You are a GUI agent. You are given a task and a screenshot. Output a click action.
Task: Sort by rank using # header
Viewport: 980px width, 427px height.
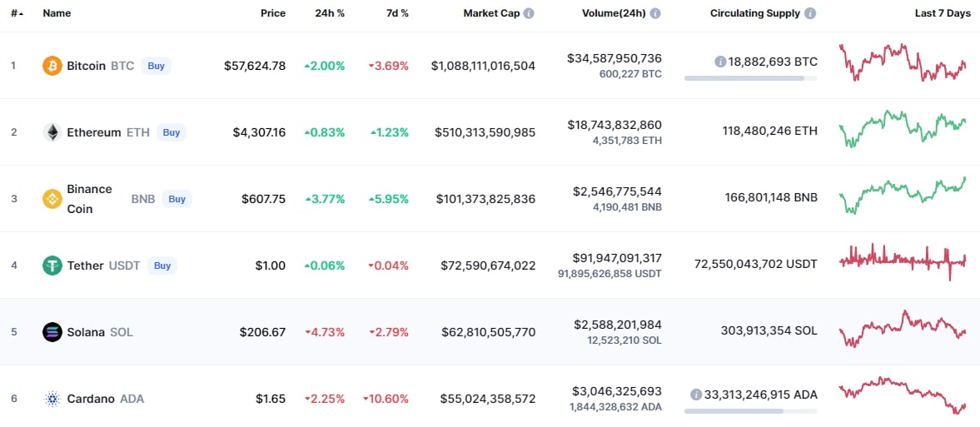coord(17,13)
